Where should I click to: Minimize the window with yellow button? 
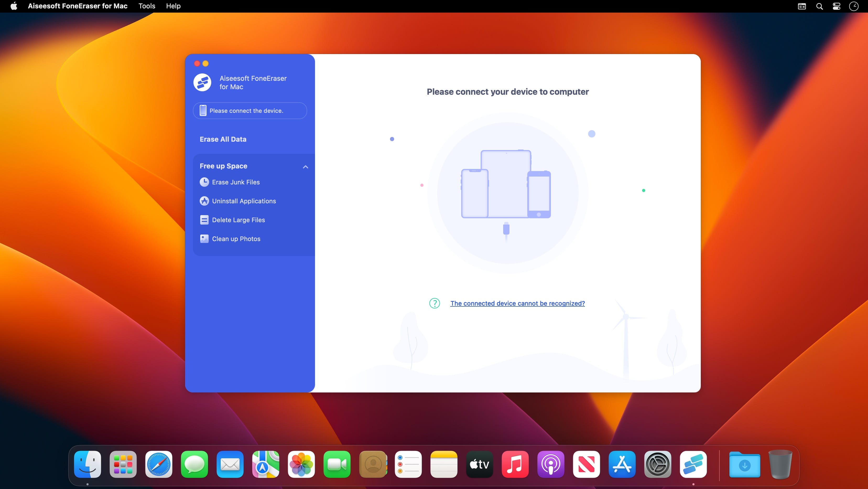click(205, 63)
